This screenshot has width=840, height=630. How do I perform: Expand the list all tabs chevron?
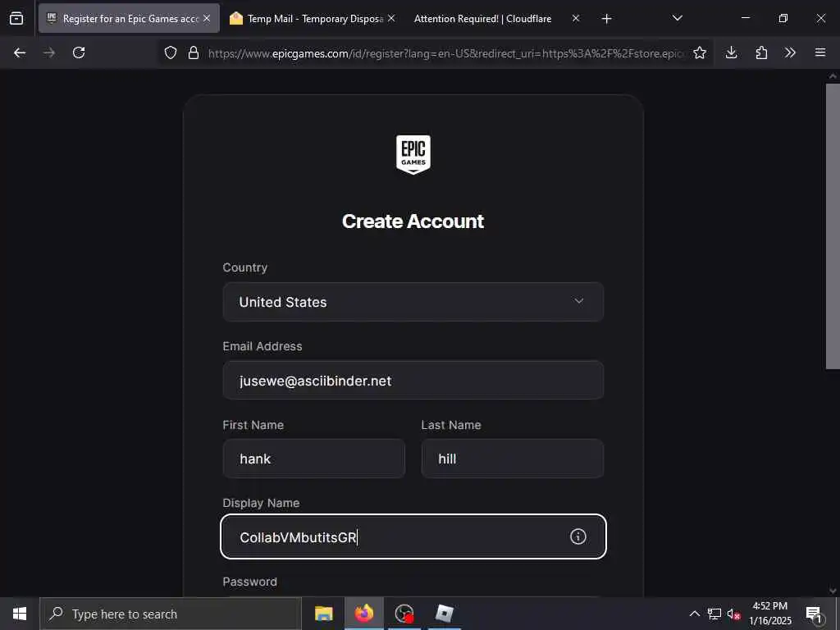click(x=677, y=18)
